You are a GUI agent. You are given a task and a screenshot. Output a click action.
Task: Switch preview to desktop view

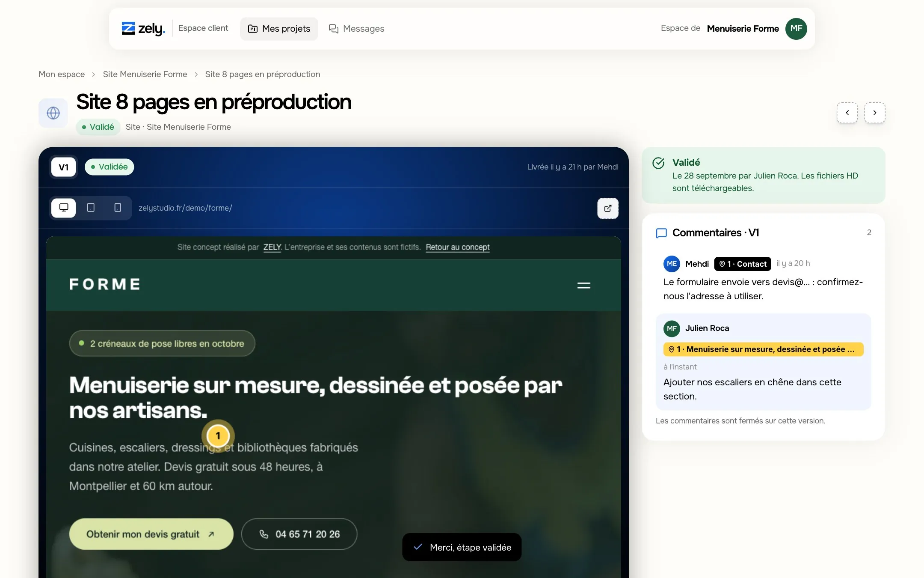(x=64, y=208)
